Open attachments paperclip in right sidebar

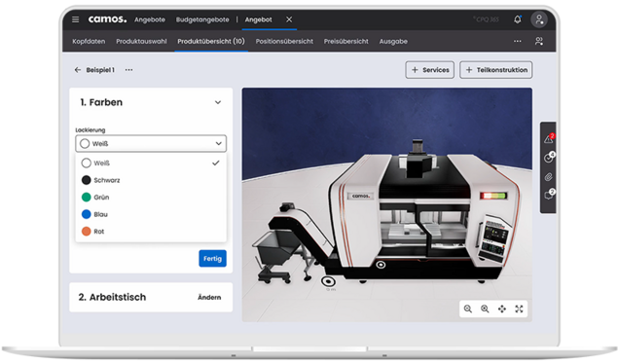point(548,177)
